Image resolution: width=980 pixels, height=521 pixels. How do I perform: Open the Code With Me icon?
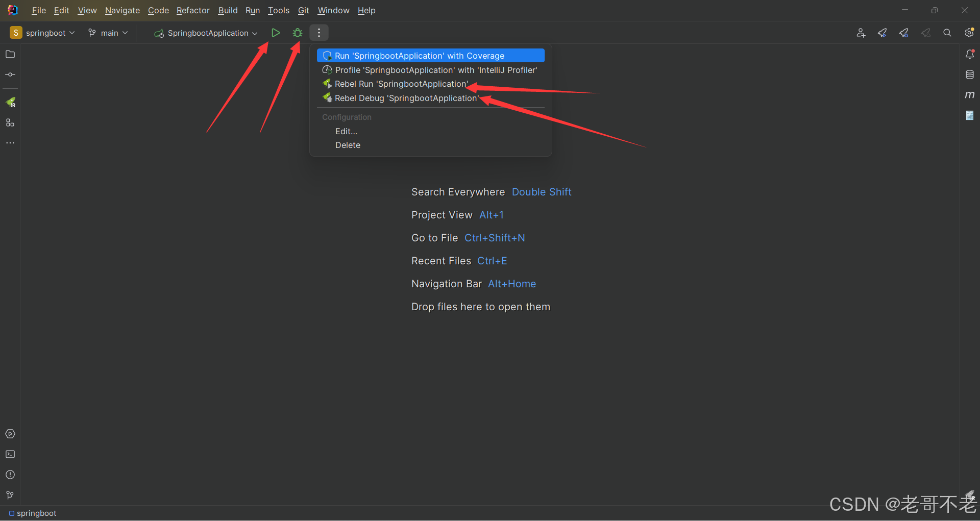click(861, 33)
